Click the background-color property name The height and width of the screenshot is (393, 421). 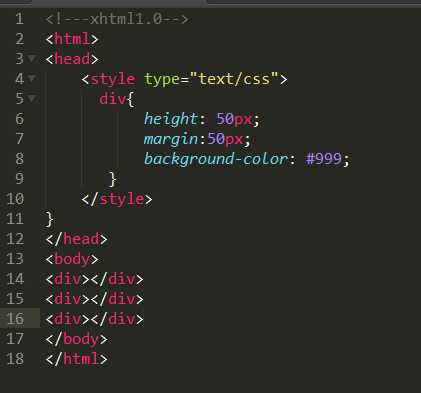[x=216, y=159]
